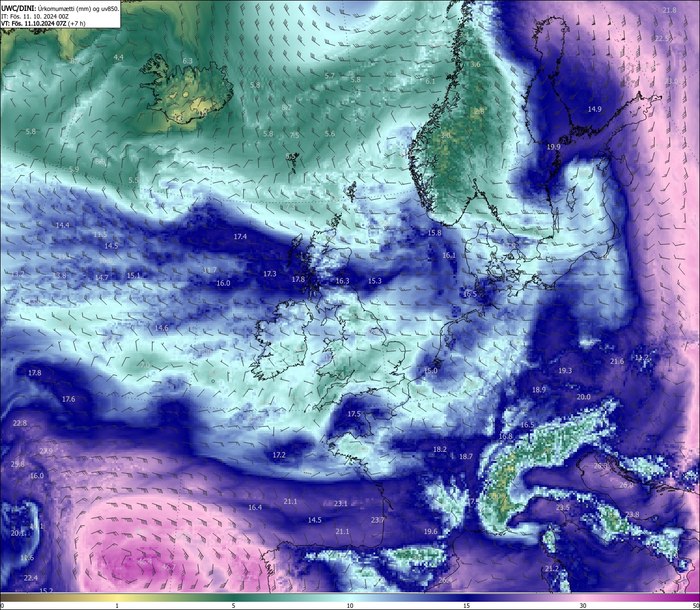Viewport: 700px width, 610px height.
Task: Click the 11.2 value over eastern Poland
Action: (642, 358)
